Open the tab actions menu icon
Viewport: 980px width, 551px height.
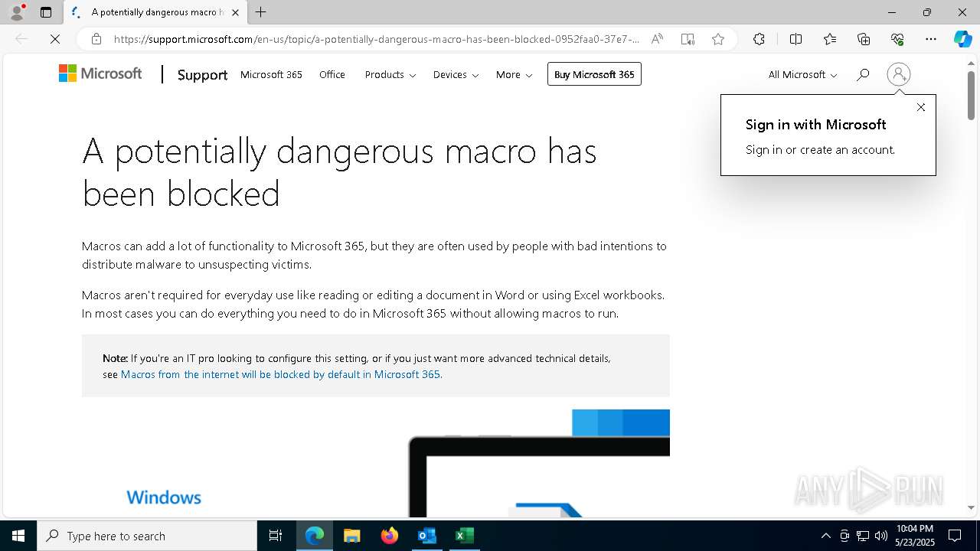coord(46,12)
